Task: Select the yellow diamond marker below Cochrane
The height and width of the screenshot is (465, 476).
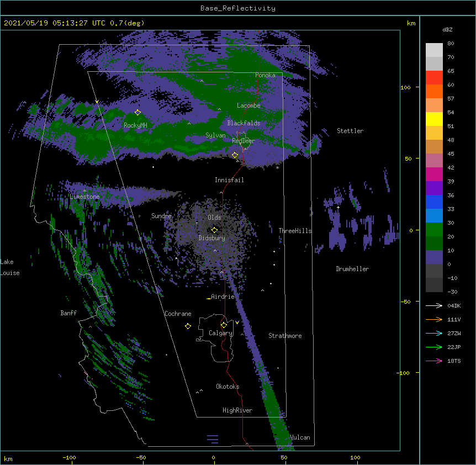Action: coord(188,326)
